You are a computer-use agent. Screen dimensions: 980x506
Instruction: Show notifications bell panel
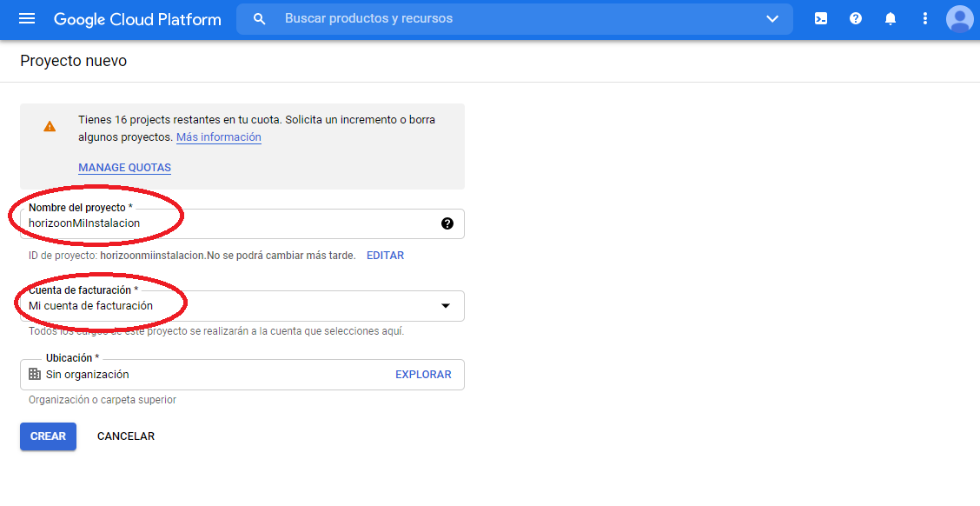click(890, 19)
